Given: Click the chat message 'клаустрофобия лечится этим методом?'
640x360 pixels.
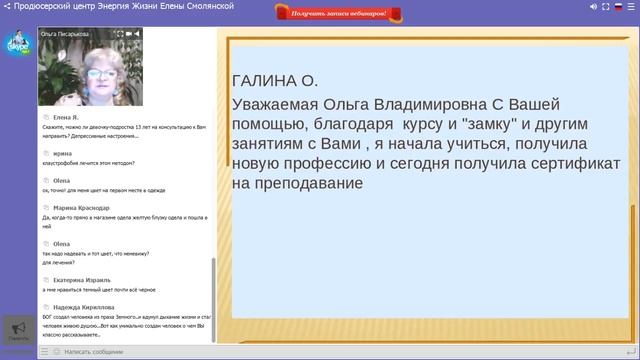Looking at the screenshot, I should pos(89,163).
